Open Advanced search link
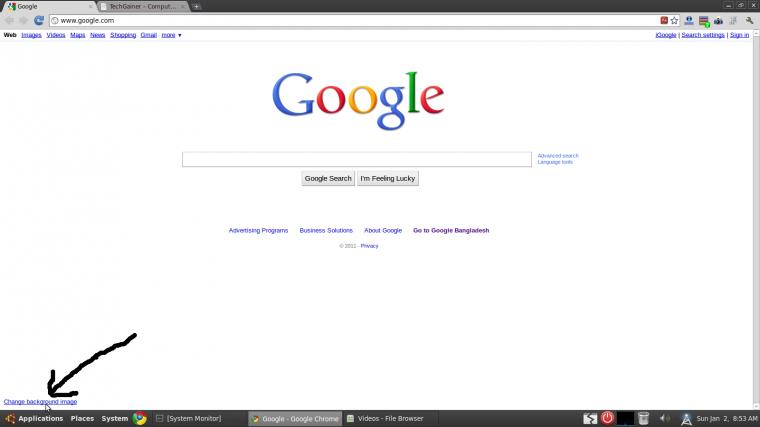760x427 pixels. coord(558,156)
